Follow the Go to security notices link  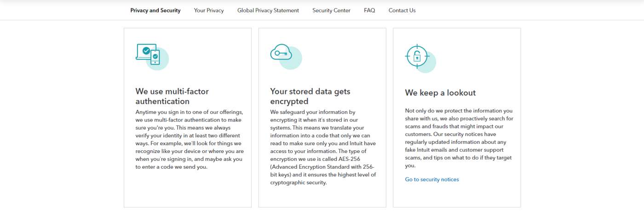coord(432,179)
